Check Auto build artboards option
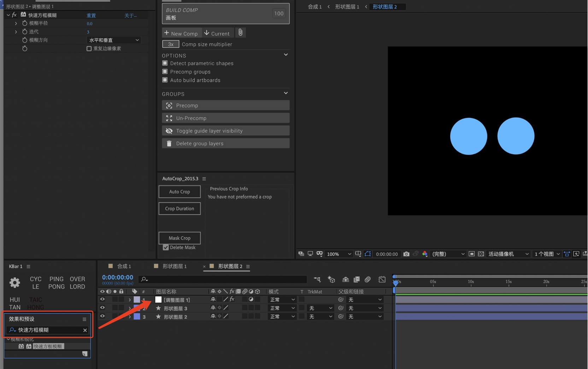 (165, 80)
